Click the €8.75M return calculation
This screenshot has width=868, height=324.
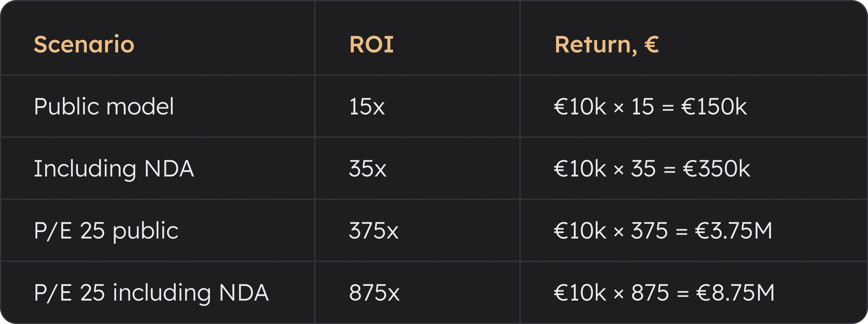(664, 292)
